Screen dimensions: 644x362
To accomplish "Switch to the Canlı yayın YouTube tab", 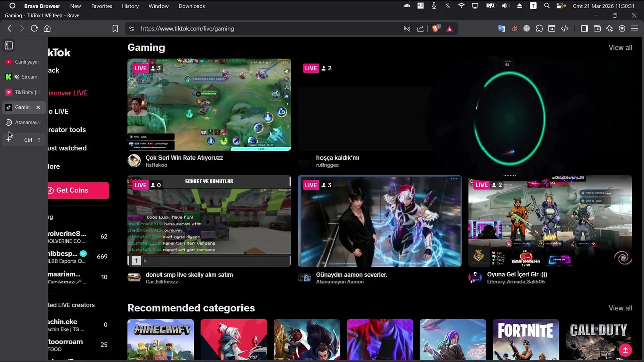I will pos(23,62).
